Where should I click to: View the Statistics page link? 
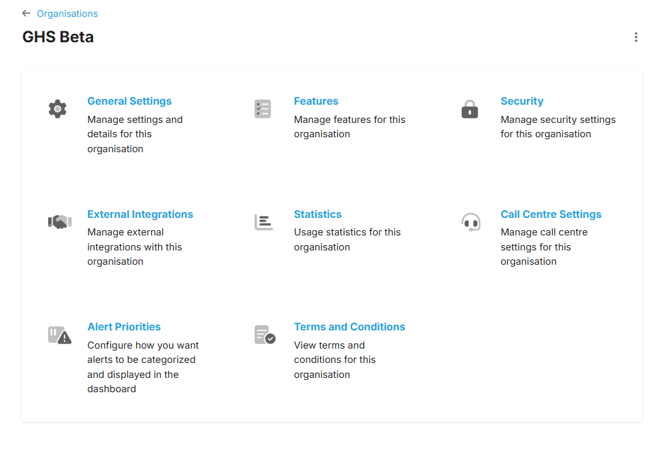click(x=317, y=214)
